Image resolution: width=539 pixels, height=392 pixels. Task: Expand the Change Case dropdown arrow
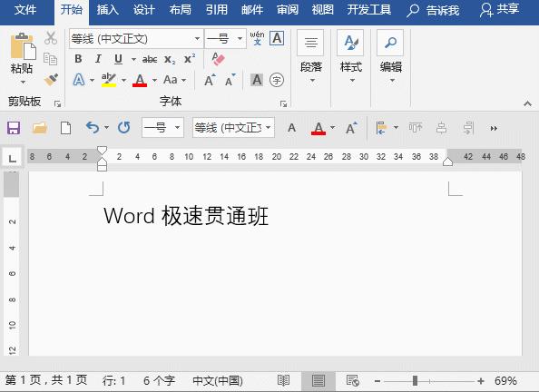point(184,81)
